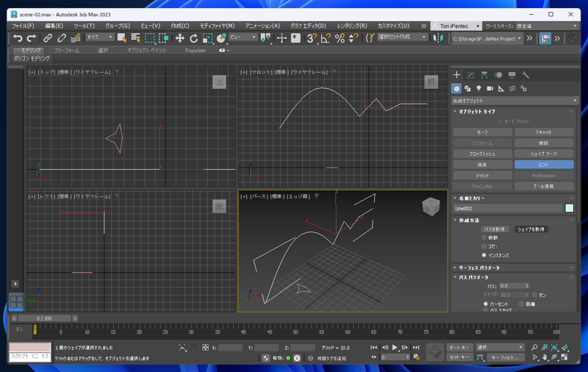Click the キー フィルタ button

point(506,357)
